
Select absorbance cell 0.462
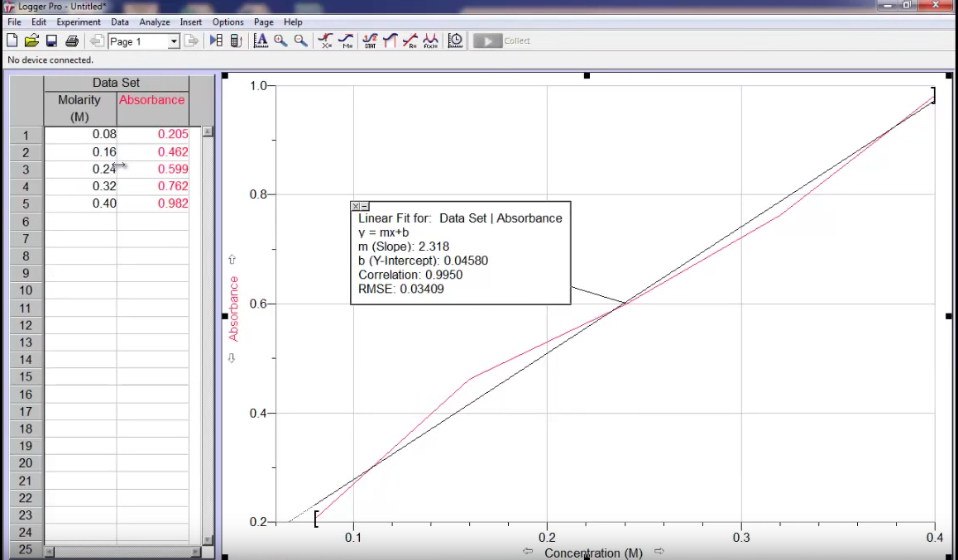pyautogui.click(x=153, y=152)
